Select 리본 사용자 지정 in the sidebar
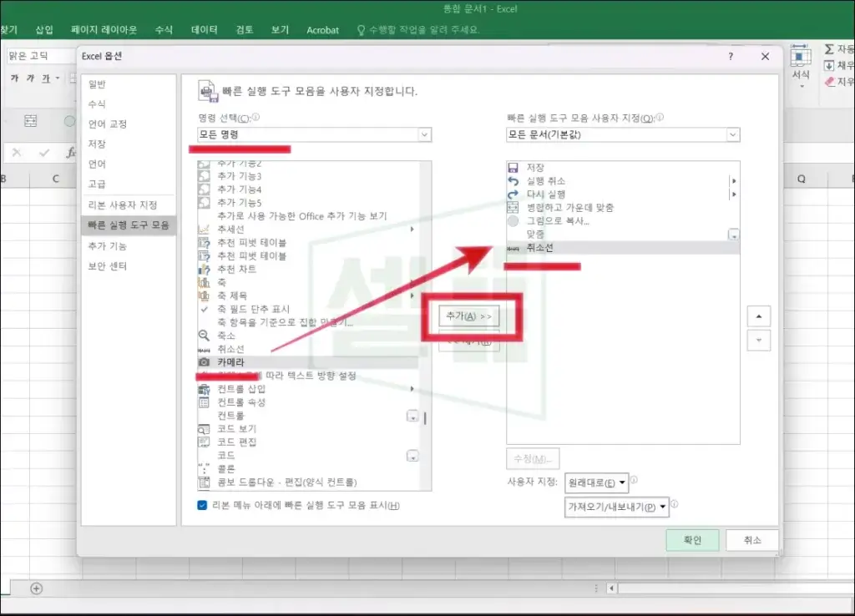Viewport: 855px width, 616px height. pos(123,205)
